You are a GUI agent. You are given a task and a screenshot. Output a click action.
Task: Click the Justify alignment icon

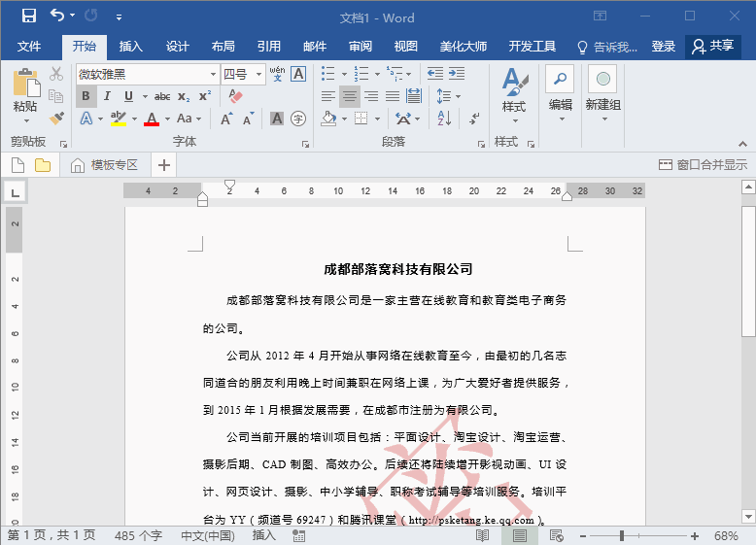(393, 96)
